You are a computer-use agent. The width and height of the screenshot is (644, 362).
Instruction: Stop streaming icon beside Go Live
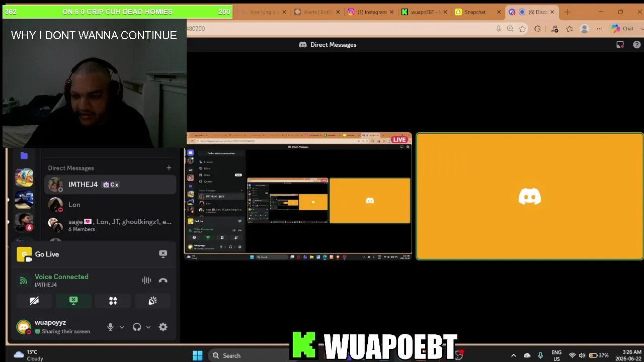(x=163, y=254)
